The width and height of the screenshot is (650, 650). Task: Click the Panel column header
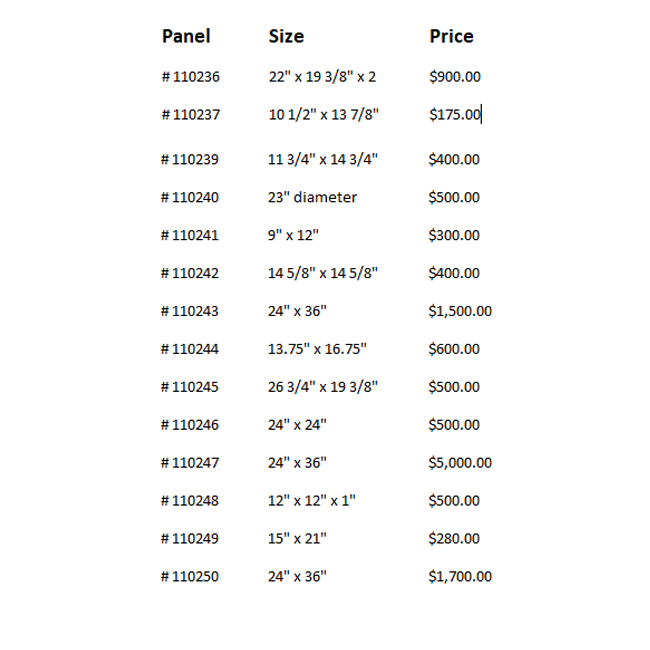pyautogui.click(x=186, y=37)
